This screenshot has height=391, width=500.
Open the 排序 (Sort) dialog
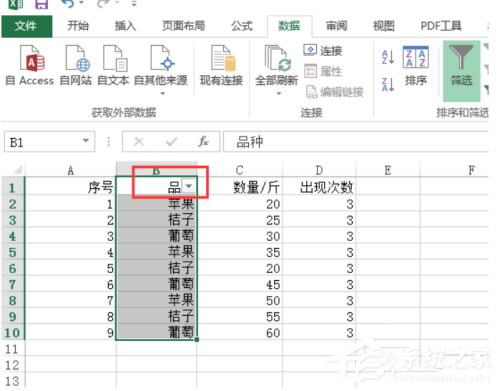point(416,66)
